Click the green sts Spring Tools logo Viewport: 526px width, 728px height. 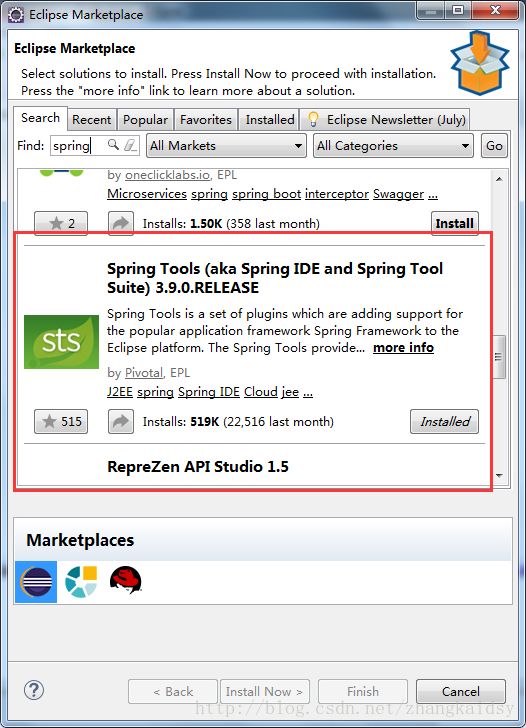61,342
